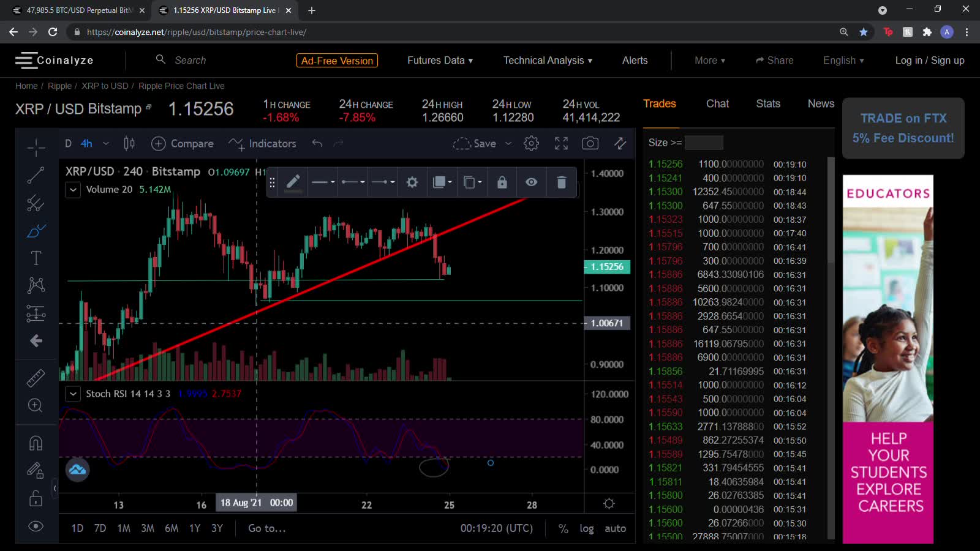The height and width of the screenshot is (551, 980).
Task: Select the trend line drawing tool
Action: pos(36,175)
